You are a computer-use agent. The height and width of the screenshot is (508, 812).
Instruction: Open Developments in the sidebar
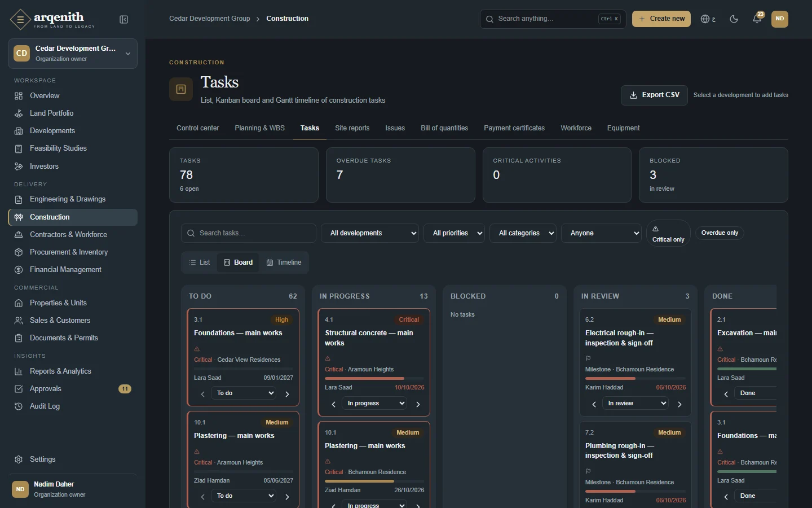[73, 131]
